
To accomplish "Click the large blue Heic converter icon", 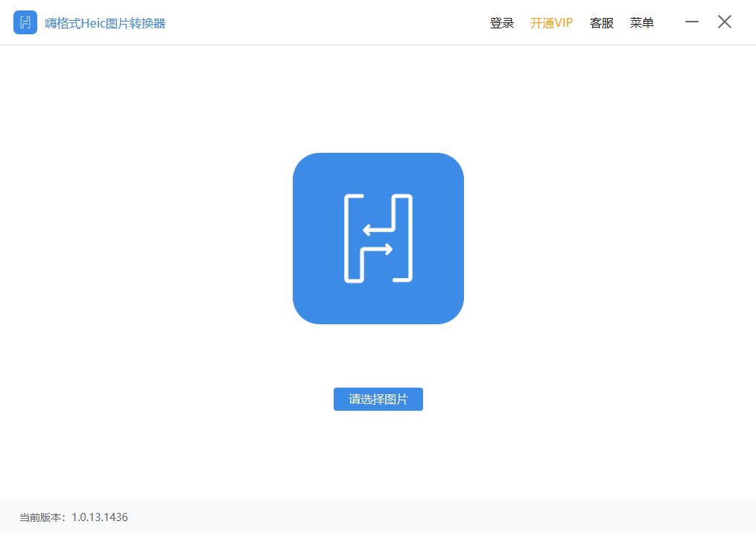I will 378,239.
